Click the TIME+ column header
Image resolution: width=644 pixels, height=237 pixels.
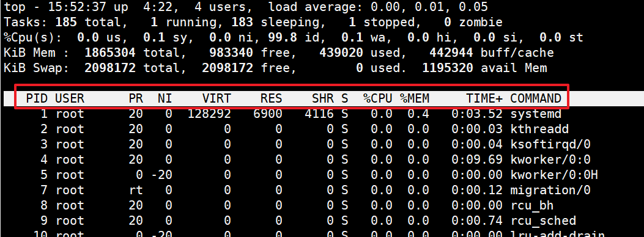click(484, 98)
